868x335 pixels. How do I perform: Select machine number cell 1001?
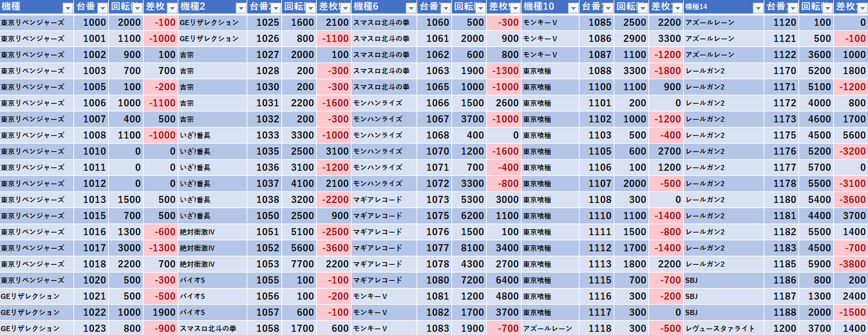click(x=91, y=39)
